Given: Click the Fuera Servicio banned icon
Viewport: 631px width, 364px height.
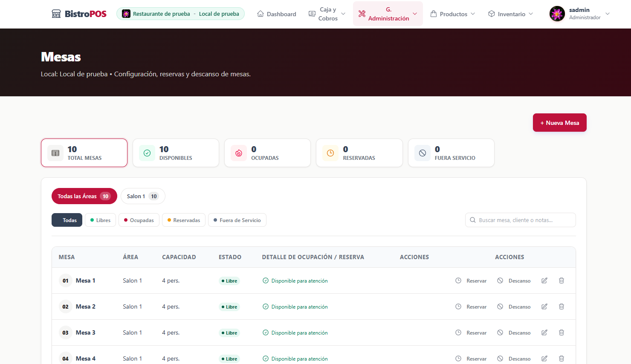Looking at the screenshot, I should coord(423,153).
